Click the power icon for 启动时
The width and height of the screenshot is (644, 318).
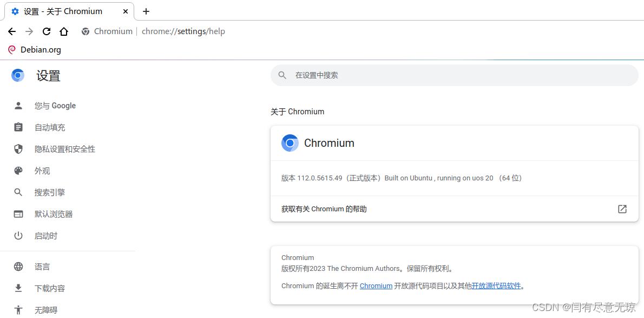coord(18,236)
